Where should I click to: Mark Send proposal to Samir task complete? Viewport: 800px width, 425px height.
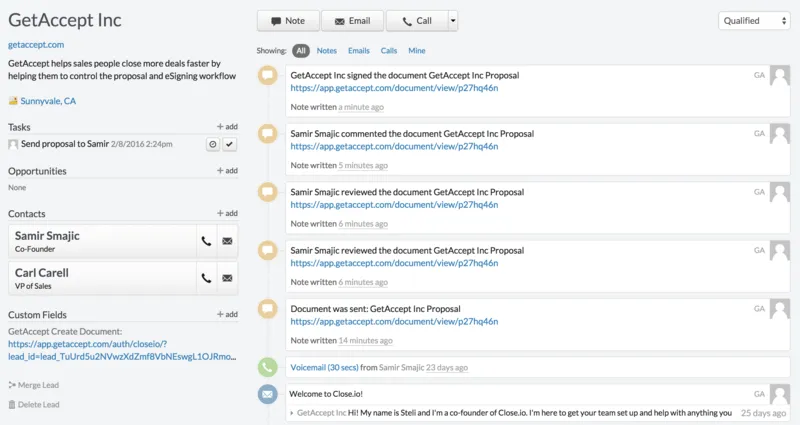click(x=230, y=144)
